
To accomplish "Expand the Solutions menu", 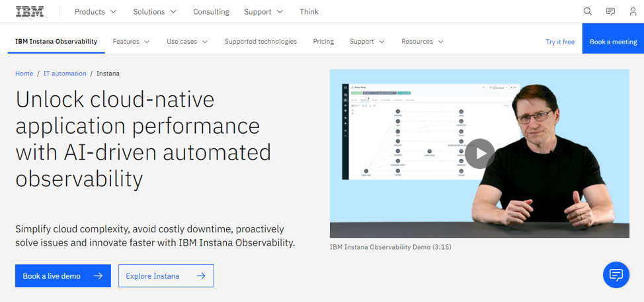I will pyautogui.click(x=155, y=11).
